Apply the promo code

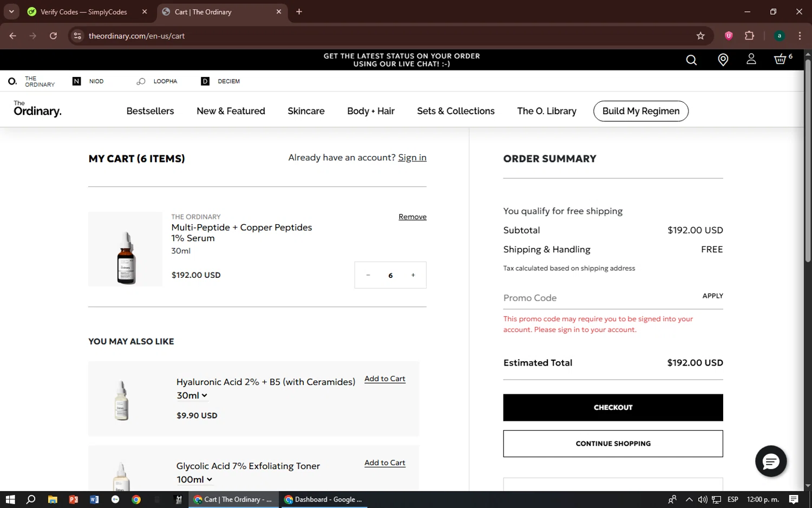click(712, 296)
